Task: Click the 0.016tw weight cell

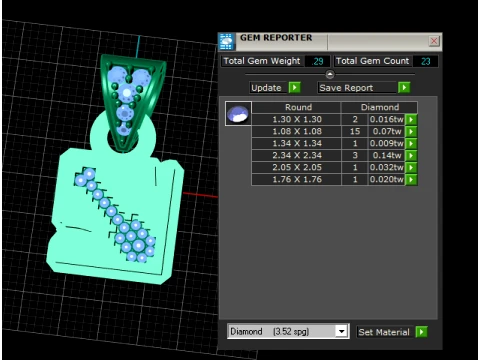Action: tap(386, 119)
